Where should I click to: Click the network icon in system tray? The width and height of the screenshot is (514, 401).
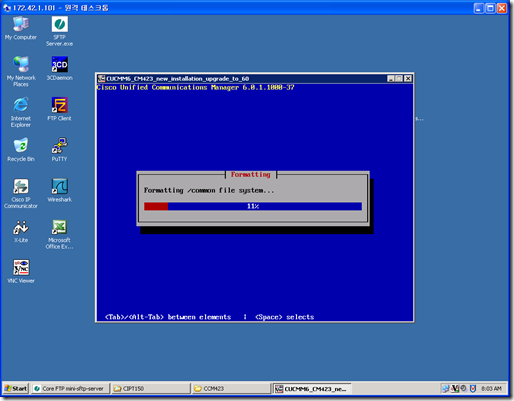tap(445, 388)
